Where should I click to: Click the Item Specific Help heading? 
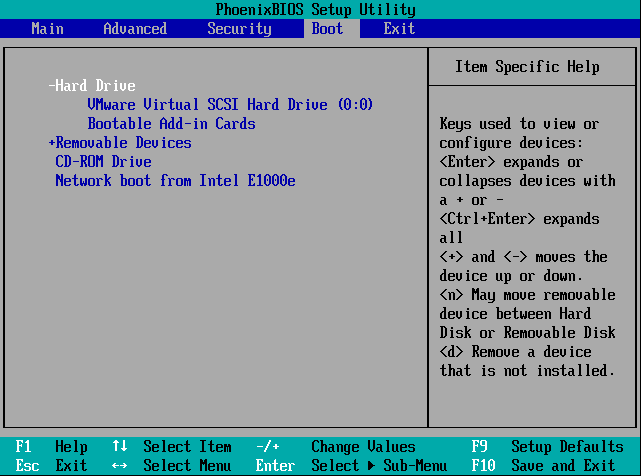[x=527, y=67]
